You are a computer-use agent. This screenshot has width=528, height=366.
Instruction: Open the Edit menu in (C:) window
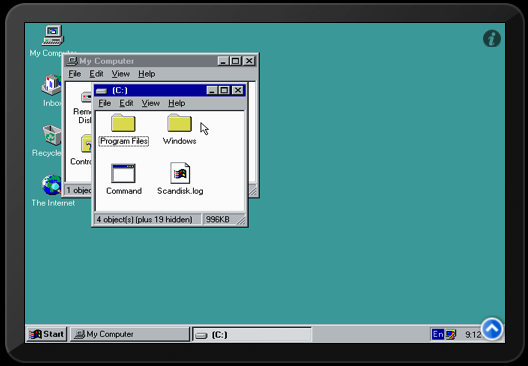click(126, 103)
